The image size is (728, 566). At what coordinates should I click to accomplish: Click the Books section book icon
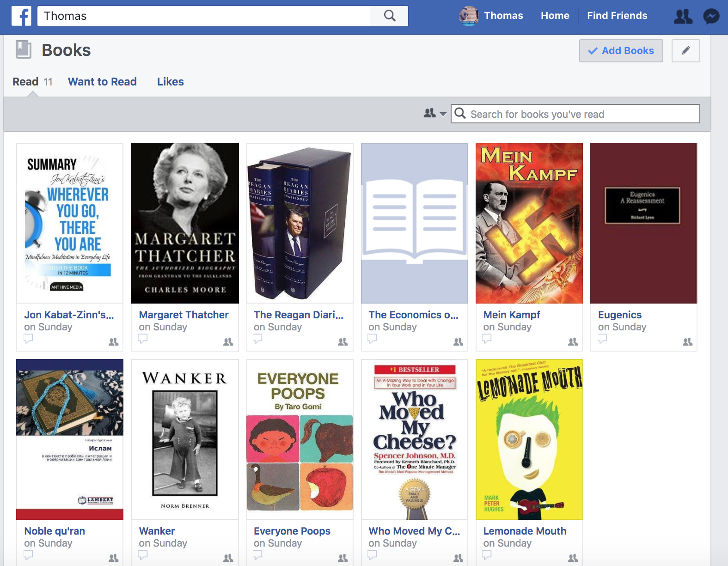[24, 50]
